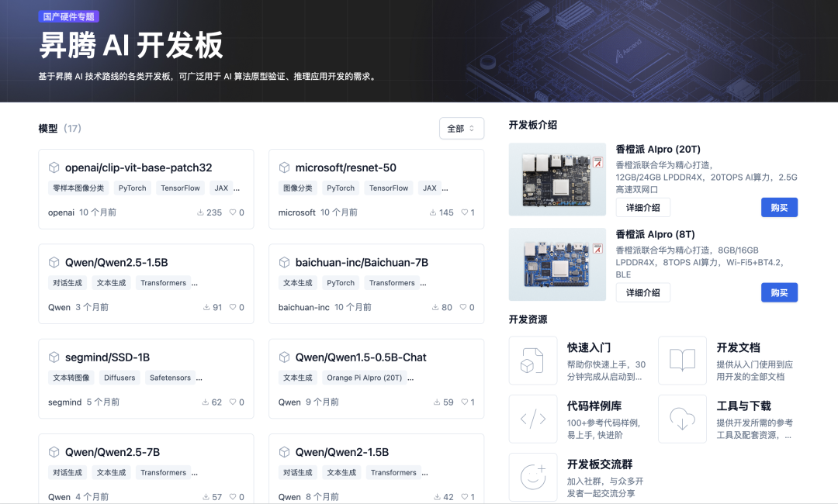Click the download icon on the Baichuan-7B card
The image size is (838, 504).
435,307
